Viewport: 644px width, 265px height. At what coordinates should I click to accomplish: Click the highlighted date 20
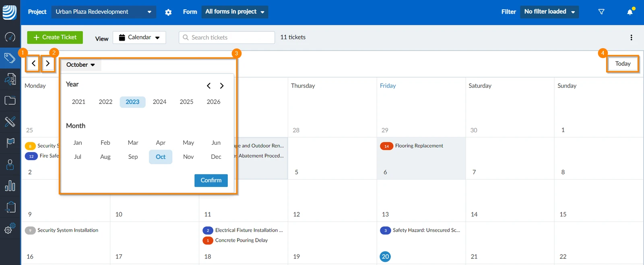point(385,257)
